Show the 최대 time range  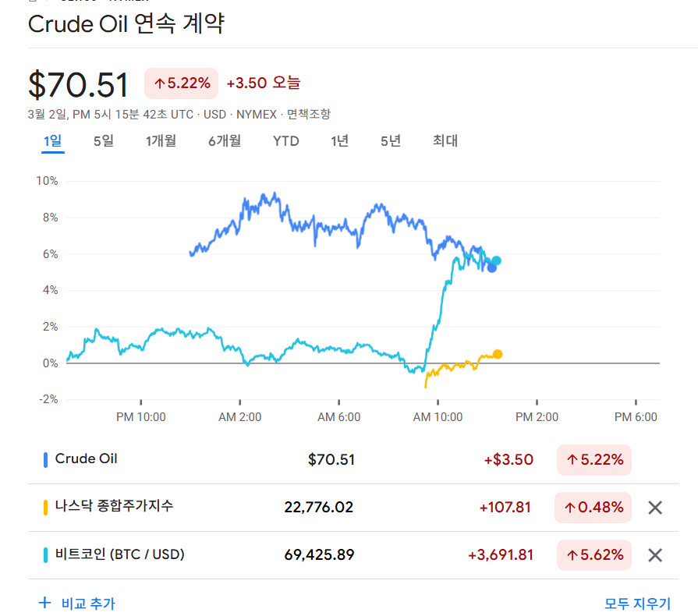point(445,141)
